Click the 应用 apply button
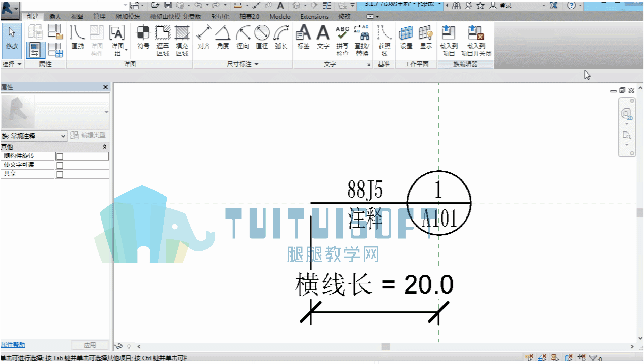The width and height of the screenshot is (644, 364). pos(90,345)
